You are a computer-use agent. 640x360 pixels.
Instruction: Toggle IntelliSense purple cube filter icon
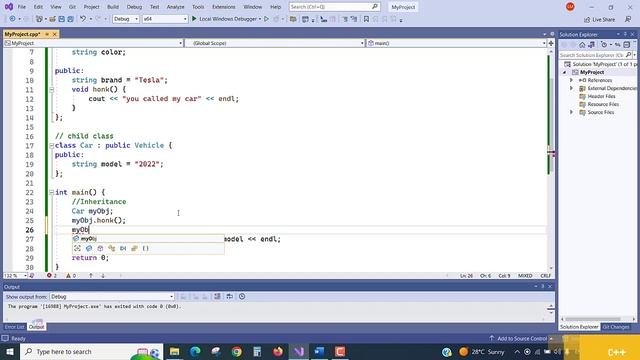[x=100, y=248]
